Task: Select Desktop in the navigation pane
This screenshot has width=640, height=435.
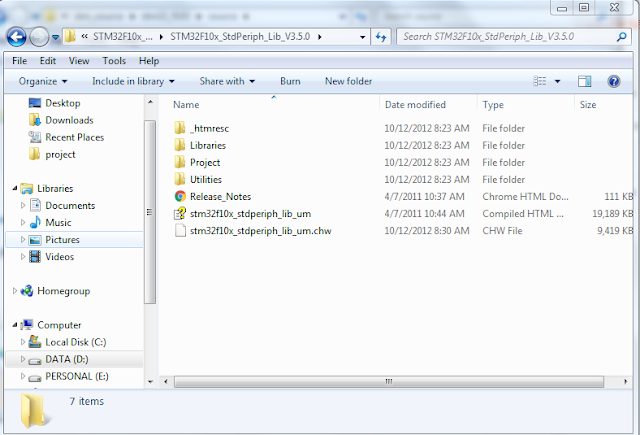Action: 62,103
